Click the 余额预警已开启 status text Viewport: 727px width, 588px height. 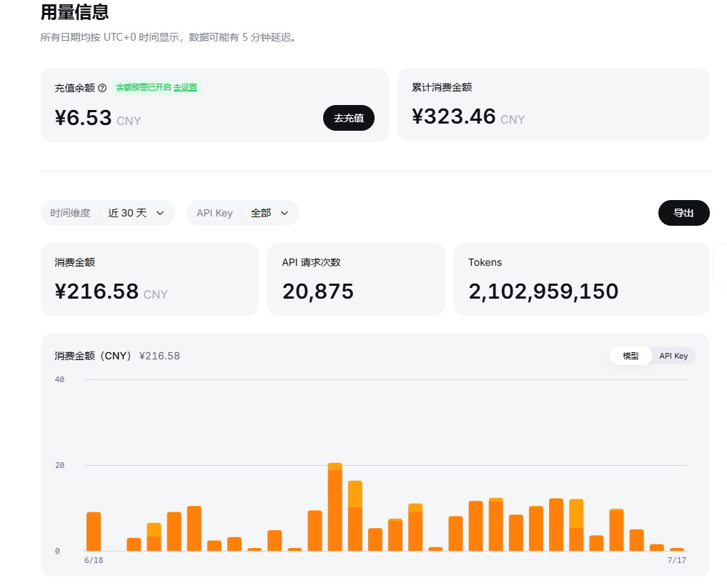click(x=143, y=88)
